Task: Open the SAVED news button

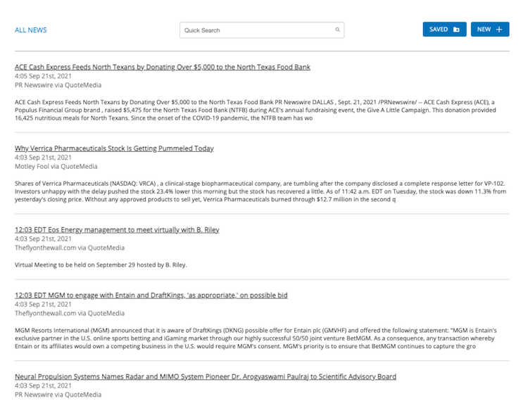Action: [x=444, y=30]
